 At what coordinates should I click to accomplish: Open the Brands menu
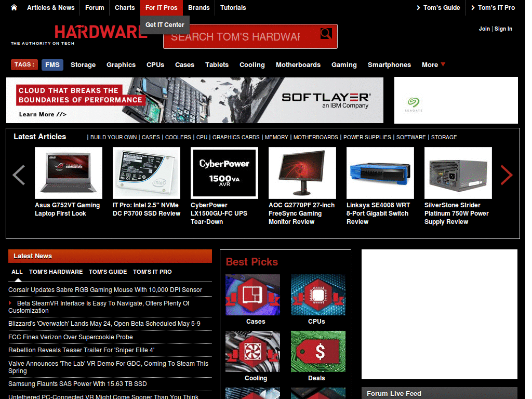point(199,8)
